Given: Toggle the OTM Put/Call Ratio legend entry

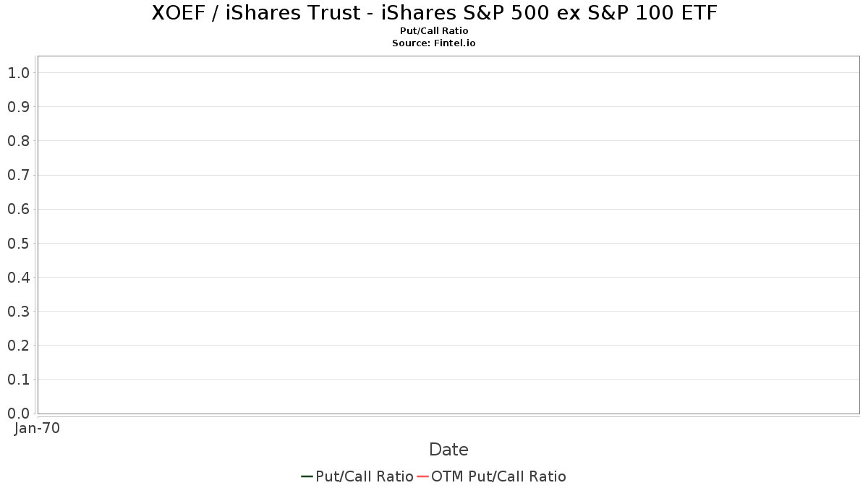Looking at the screenshot, I should click(x=491, y=476).
